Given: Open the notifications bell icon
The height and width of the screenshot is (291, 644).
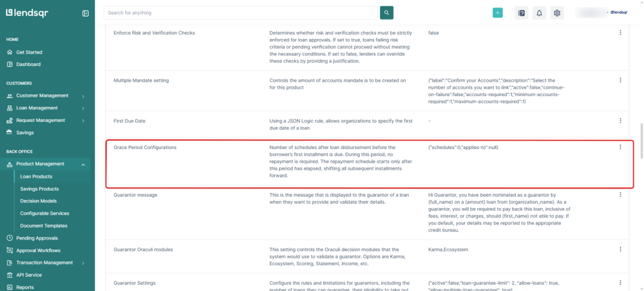Looking at the screenshot, I should click(x=539, y=13).
